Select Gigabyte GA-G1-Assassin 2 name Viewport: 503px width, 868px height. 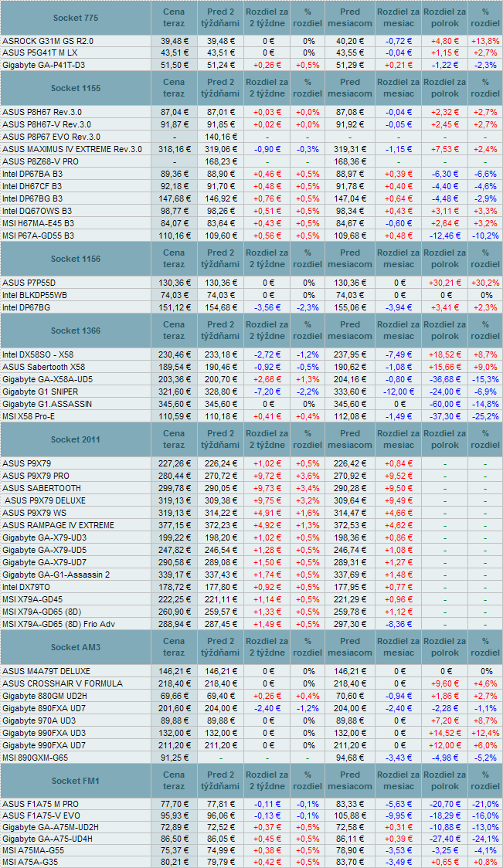point(56,575)
